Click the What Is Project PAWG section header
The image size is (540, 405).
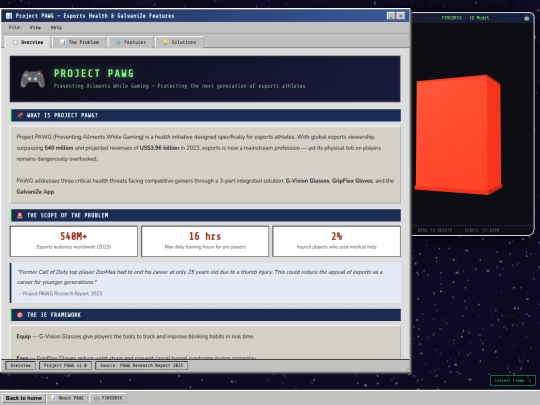(x=206, y=115)
